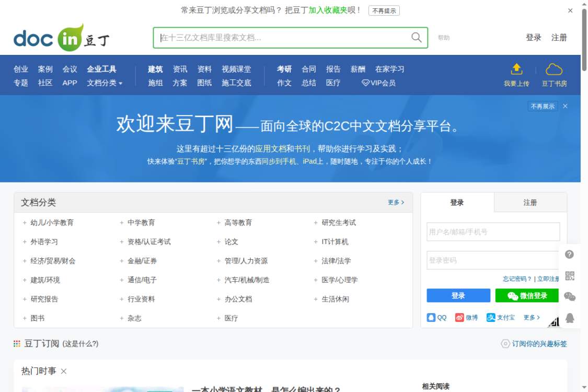Open VIP会员 diamond link
588x392 pixels.
click(378, 83)
